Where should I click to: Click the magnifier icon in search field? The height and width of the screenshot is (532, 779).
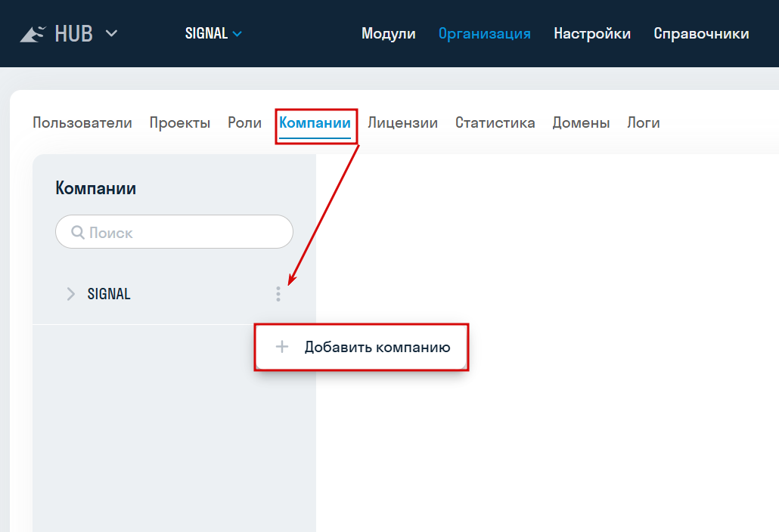point(77,232)
